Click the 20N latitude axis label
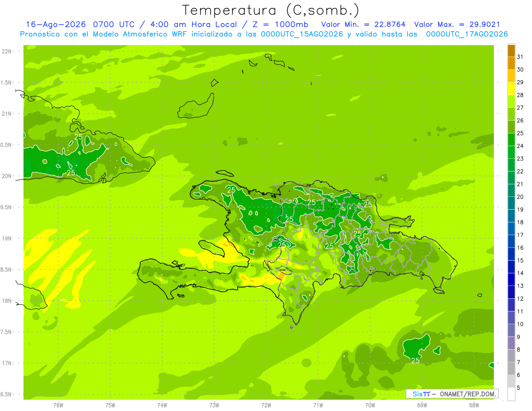The height and width of the screenshot is (411, 532). click(7, 176)
